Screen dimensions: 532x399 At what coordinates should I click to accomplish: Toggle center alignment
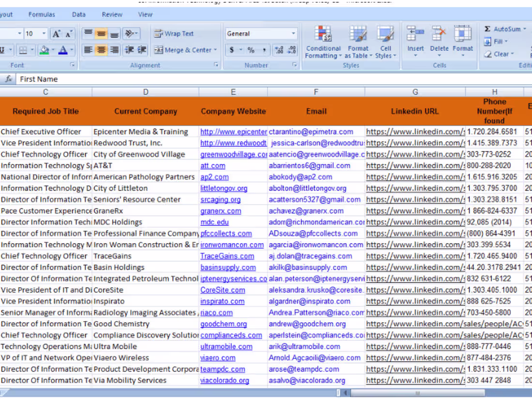(x=101, y=50)
